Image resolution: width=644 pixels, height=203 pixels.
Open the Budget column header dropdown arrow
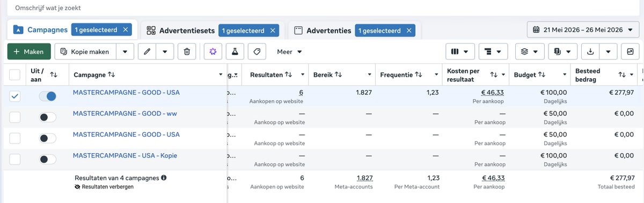(565, 74)
